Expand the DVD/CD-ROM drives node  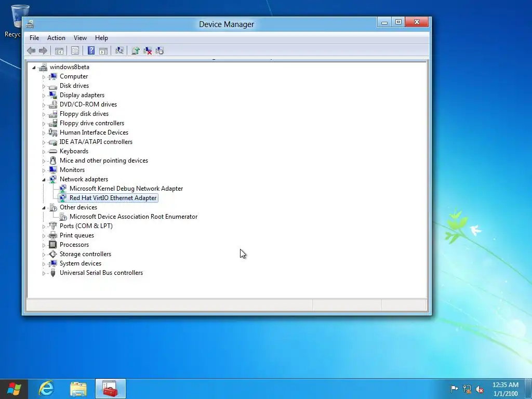click(x=44, y=105)
